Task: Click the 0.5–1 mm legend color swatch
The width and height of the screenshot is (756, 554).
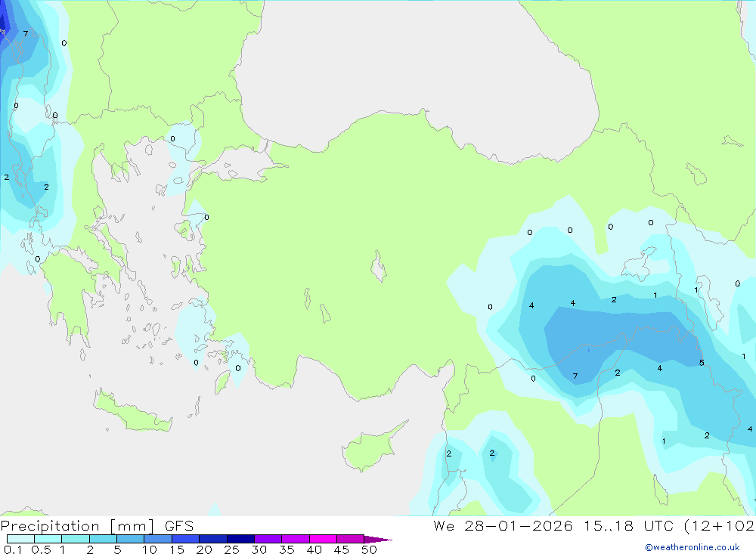Action: [48, 539]
